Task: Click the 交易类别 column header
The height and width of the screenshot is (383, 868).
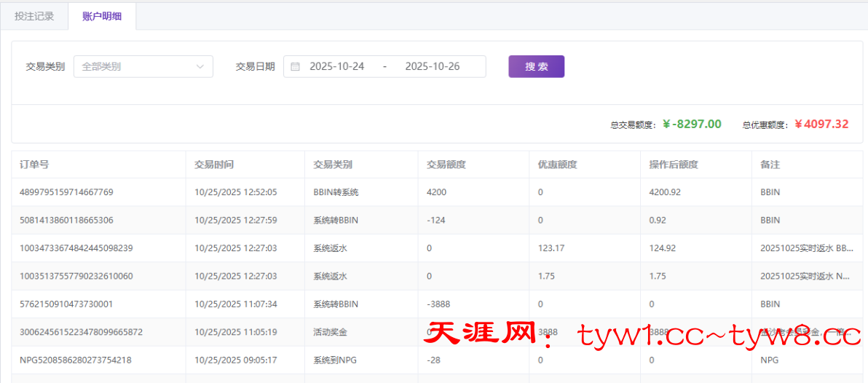Action: tap(333, 165)
